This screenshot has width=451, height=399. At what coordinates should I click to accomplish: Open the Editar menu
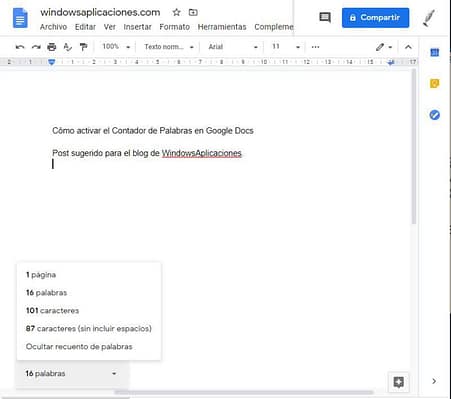click(85, 27)
